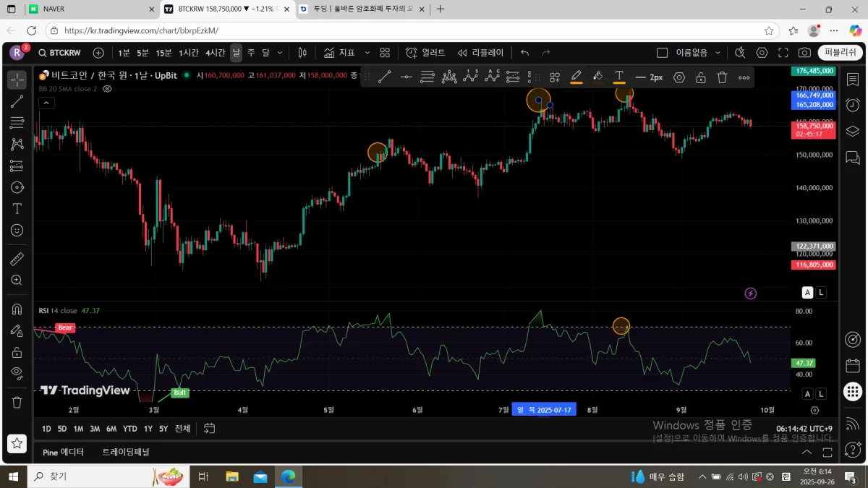Open the quick search icon

740,53
